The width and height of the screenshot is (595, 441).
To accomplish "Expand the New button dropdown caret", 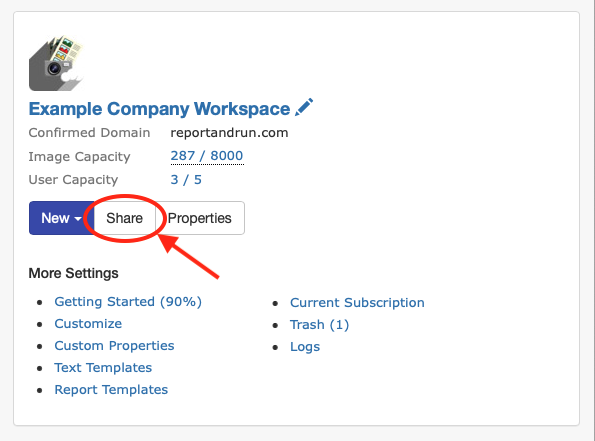I will (x=78, y=219).
